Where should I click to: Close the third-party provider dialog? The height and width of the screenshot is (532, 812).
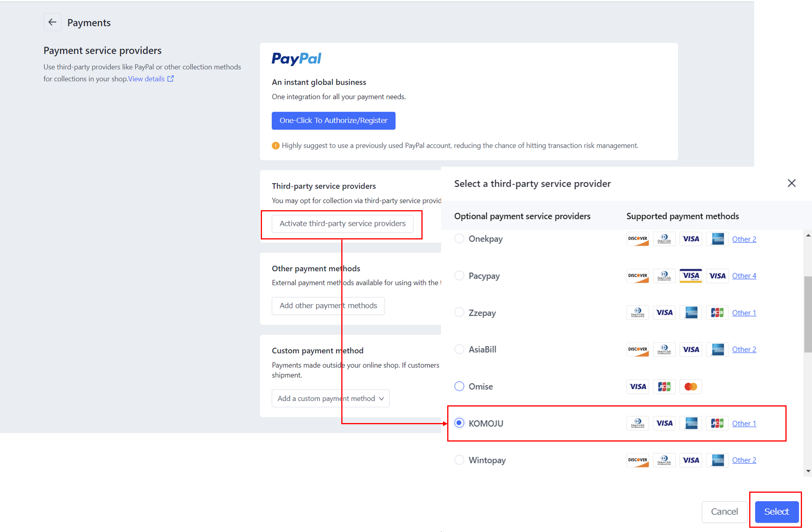[791, 183]
